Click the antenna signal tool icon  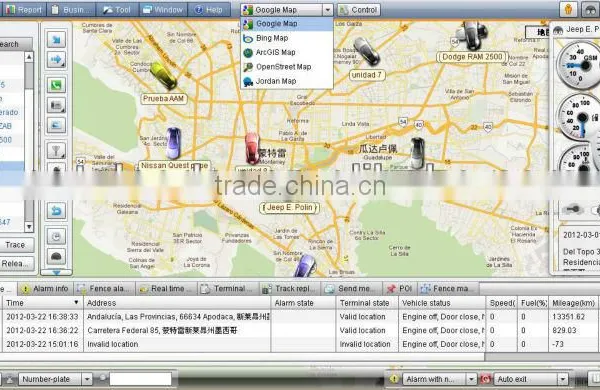56,150
